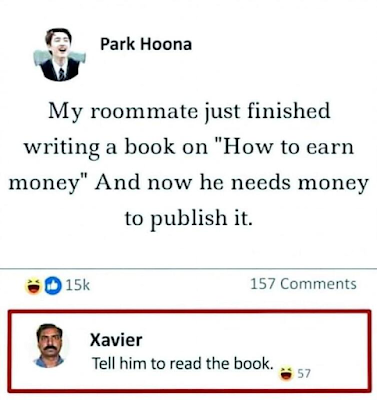Click the Haha emoji on Xavier's comment
Screen dimensions: 377x400
(286, 374)
